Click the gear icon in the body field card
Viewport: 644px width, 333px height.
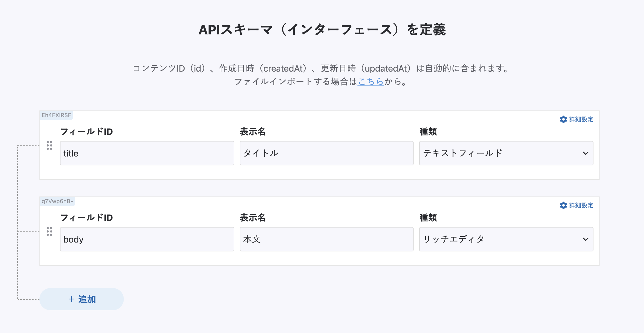click(x=563, y=205)
